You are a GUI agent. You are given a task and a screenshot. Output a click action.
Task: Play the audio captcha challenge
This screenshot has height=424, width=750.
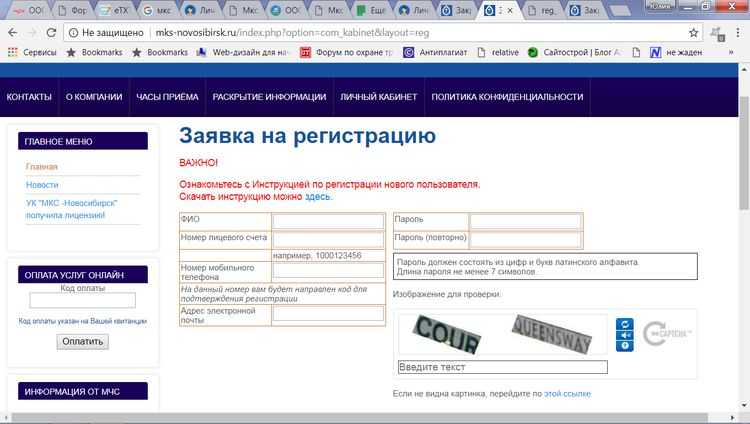tap(624, 335)
